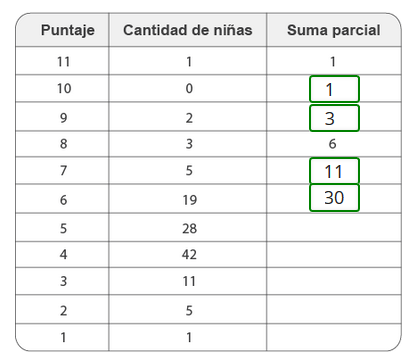The height and width of the screenshot is (364, 415).
Task: Click the Puntaje cell showing 7
Action: pos(62,170)
